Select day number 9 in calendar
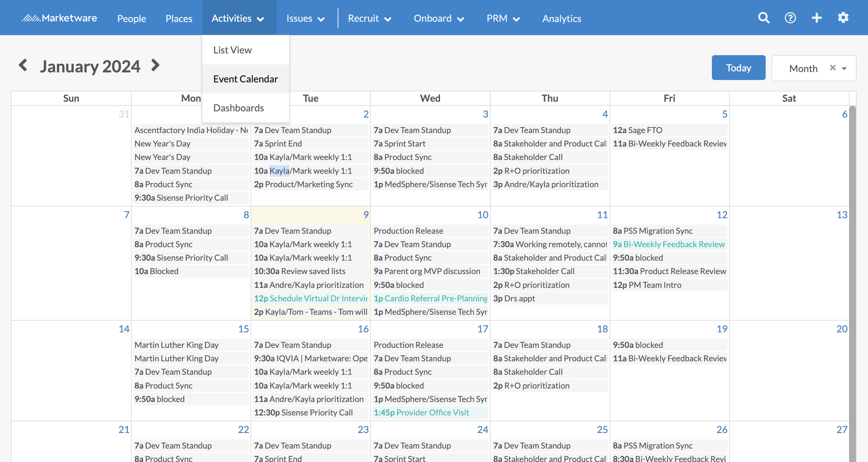Image resolution: width=868 pixels, height=462 pixels. point(366,214)
